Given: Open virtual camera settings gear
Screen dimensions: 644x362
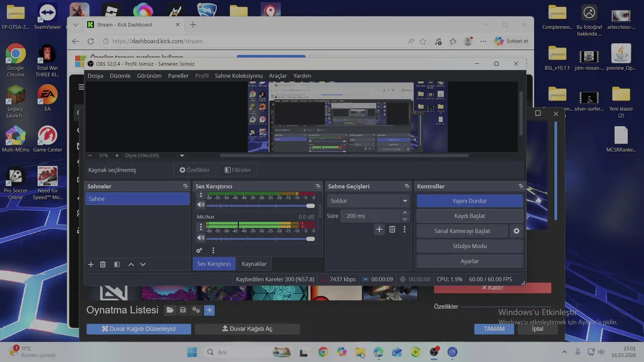Looking at the screenshot, I should click(x=516, y=231).
